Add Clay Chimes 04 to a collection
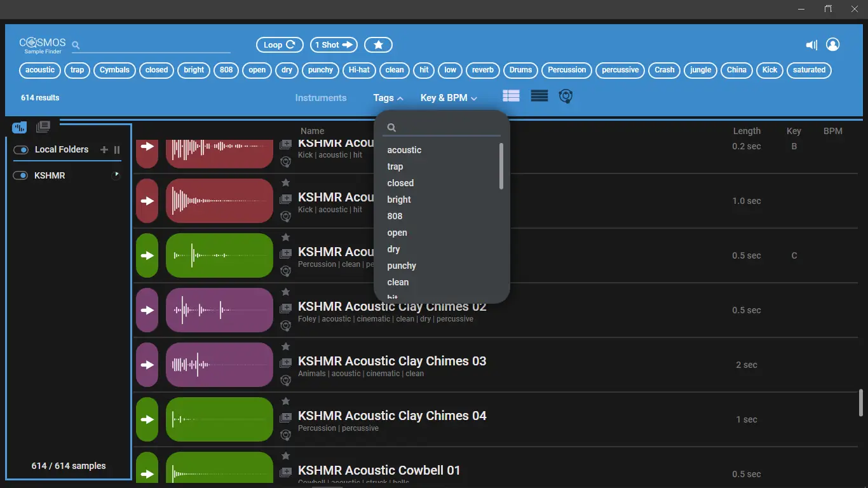This screenshot has height=488, width=868. 286,417
